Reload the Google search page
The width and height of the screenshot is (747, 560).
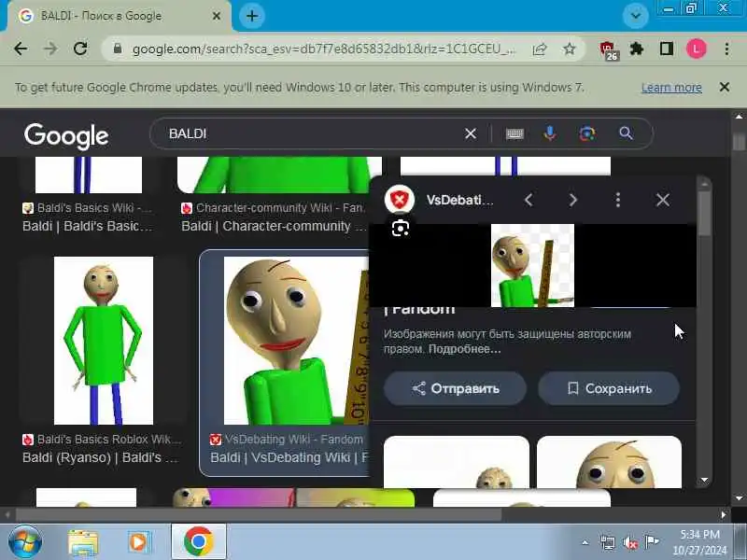80,49
